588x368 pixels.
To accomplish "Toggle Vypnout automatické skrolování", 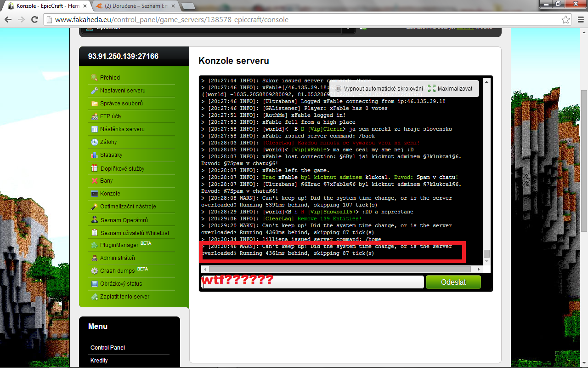I will 379,89.
